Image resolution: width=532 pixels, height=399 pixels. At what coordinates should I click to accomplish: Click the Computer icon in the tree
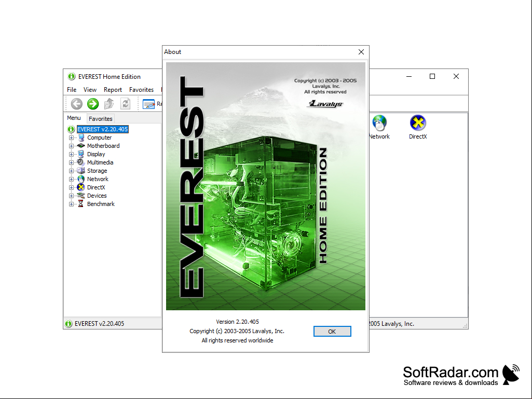81,137
